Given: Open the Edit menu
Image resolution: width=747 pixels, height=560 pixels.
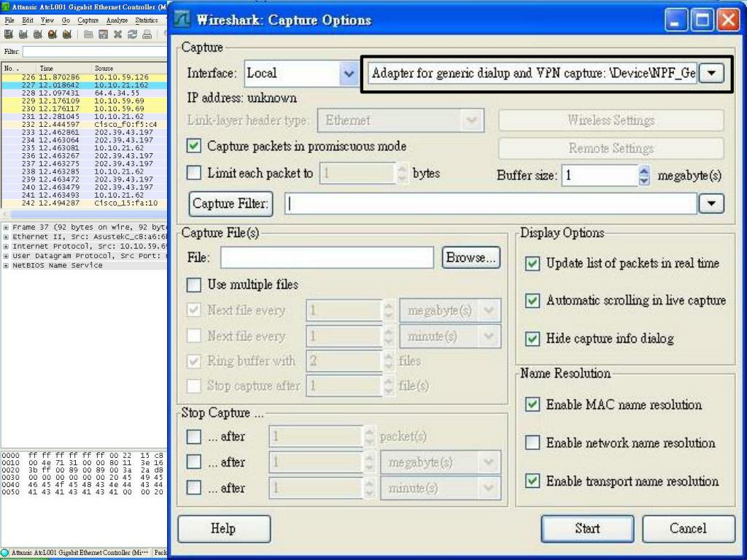Looking at the screenshot, I should [28, 20].
